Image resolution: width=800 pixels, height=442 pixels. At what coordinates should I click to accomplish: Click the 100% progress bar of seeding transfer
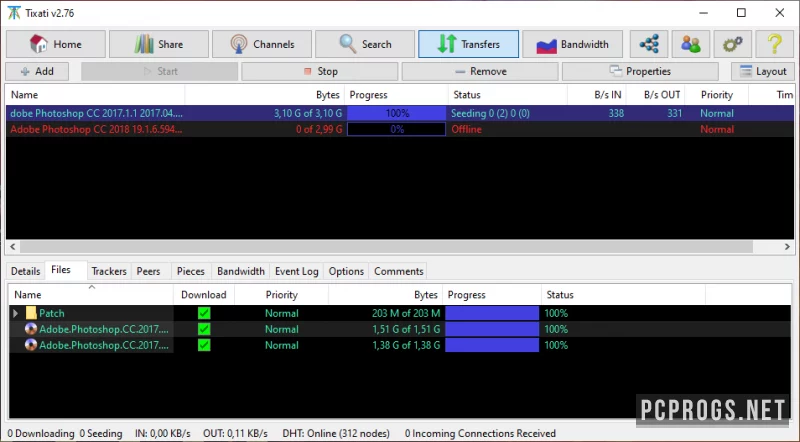tap(396, 113)
